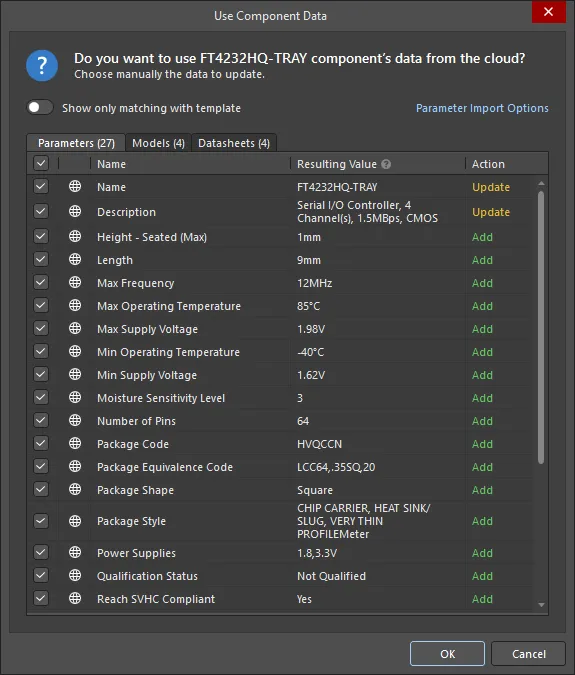The height and width of the screenshot is (675, 575).
Task: Click the Name column header
Action: pos(190,164)
